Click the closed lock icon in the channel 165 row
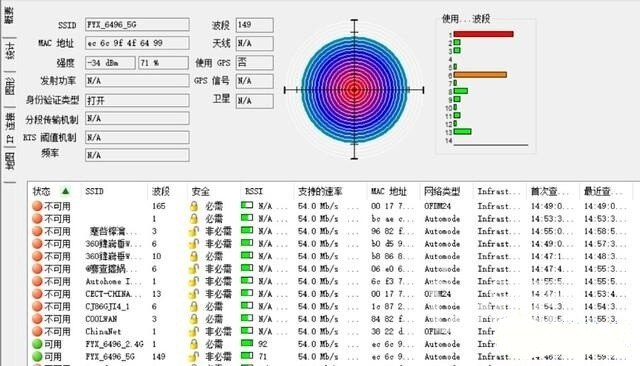Screen dimensions: 640x366 pos(194,206)
